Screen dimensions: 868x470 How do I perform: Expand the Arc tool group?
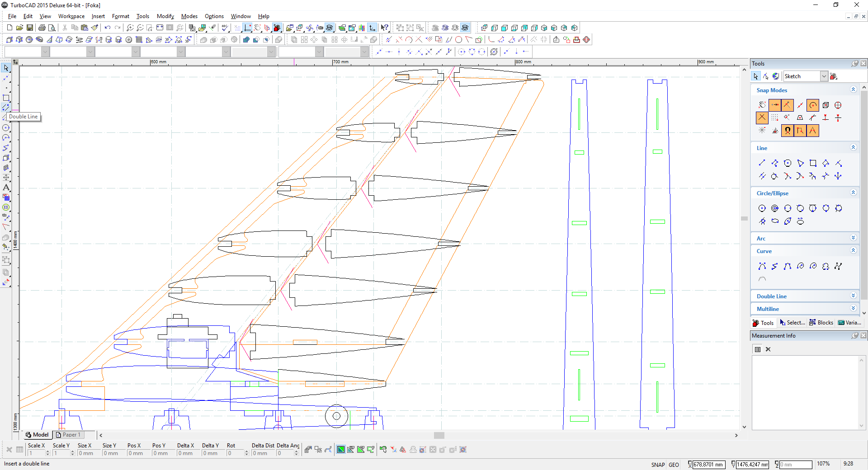click(853, 238)
